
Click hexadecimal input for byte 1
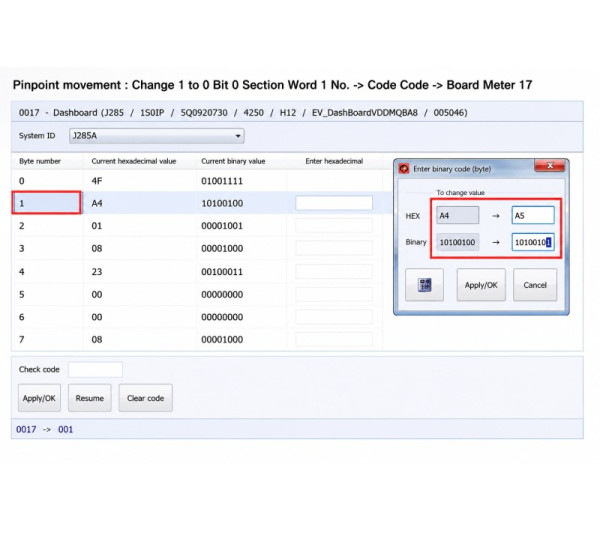click(x=334, y=203)
